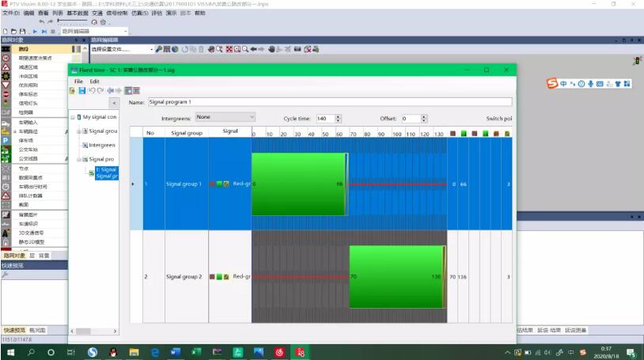The image size is (644, 360).
Task: Click the camera icon in network editor toolbar
Action: 297,49
